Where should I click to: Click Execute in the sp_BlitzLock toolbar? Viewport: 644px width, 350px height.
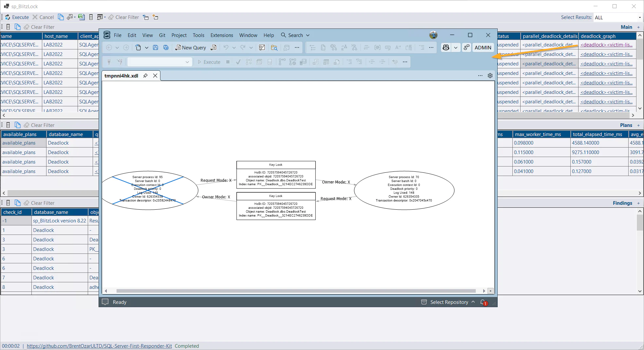pos(17,17)
